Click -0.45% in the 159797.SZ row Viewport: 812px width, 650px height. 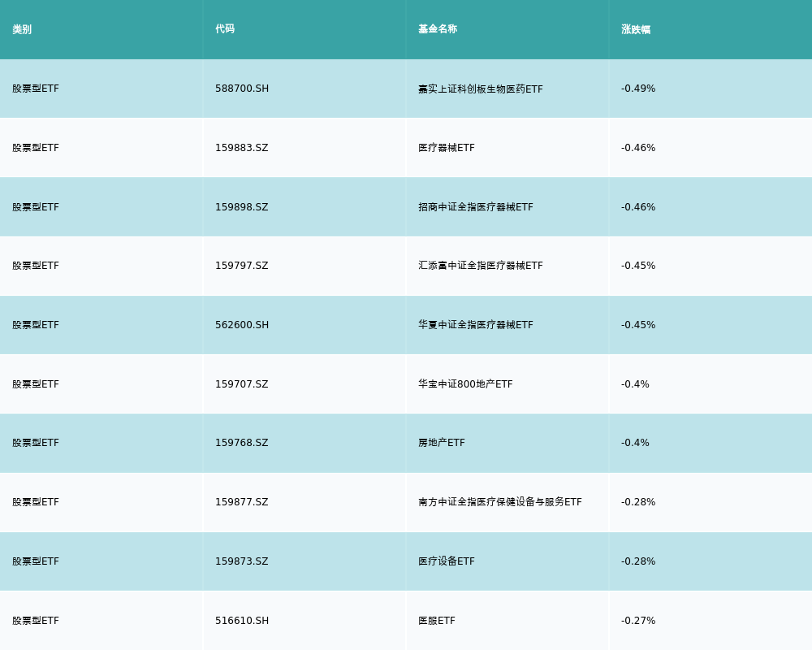tap(638, 266)
